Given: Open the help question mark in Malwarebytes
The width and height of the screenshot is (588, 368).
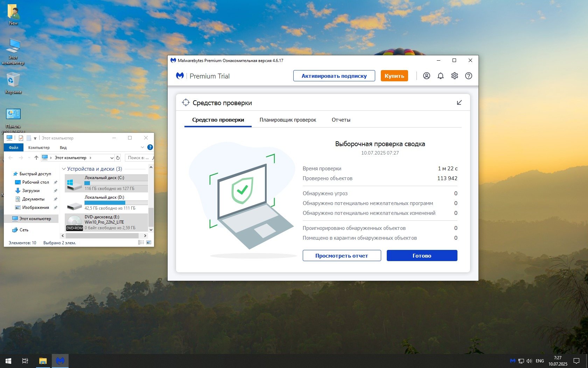Looking at the screenshot, I should tap(468, 76).
